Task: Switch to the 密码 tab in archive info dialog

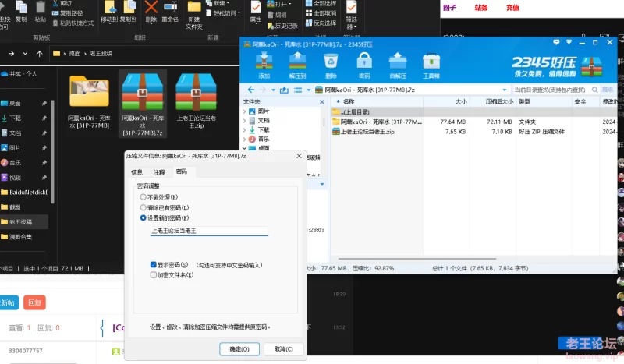Action: coord(182,171)
